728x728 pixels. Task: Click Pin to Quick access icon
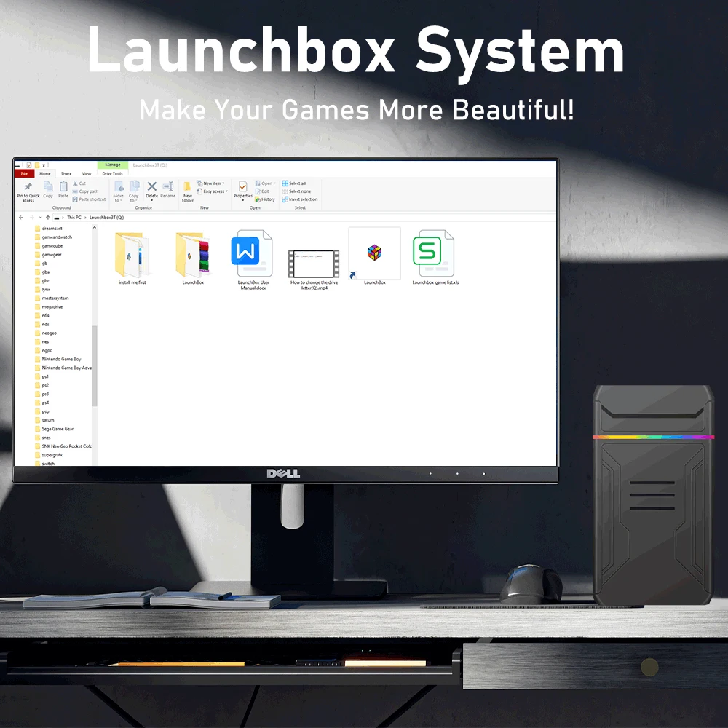[x=28, y=186]
